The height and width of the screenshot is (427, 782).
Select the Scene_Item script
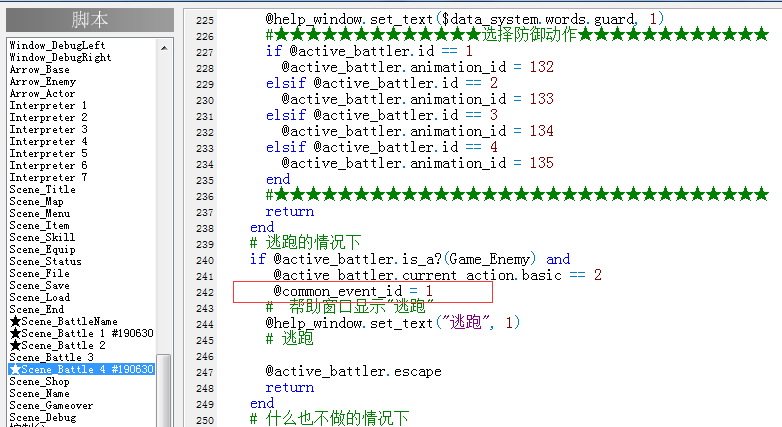click(x=39, y=225)
